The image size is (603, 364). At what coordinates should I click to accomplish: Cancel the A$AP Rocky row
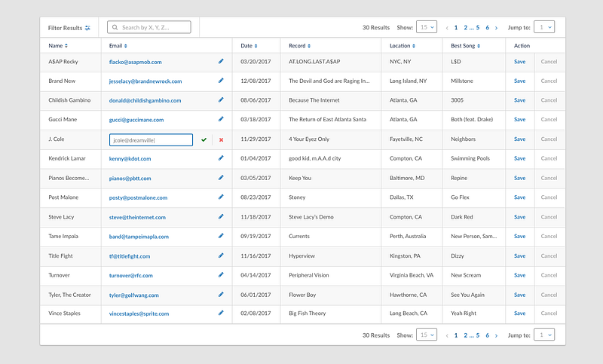click(549, 62)
